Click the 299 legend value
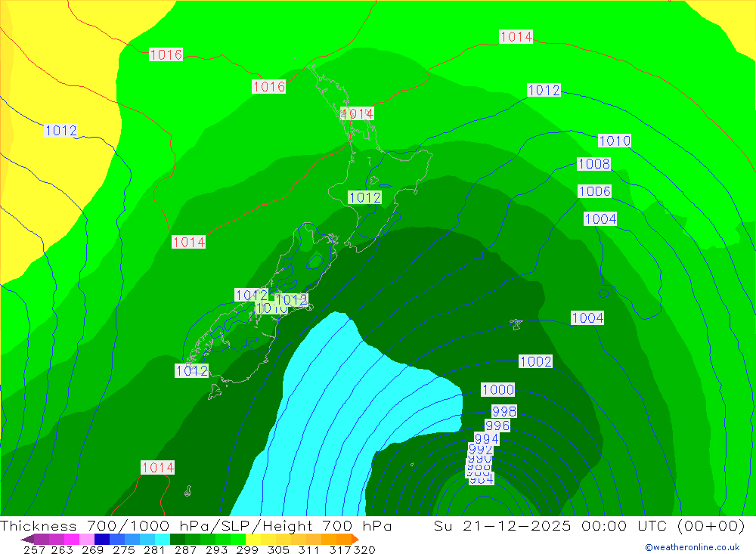756x554 pixels. [x=247, y=549]
